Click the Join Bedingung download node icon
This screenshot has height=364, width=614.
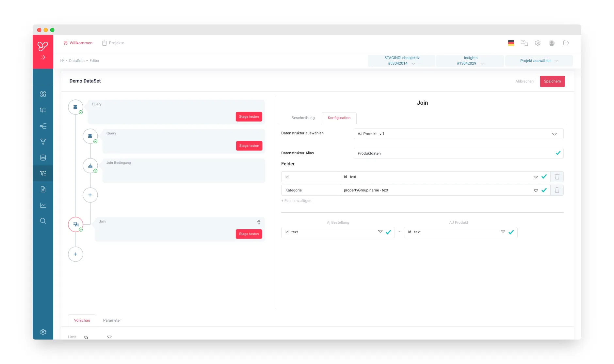[x=90, y=166]
